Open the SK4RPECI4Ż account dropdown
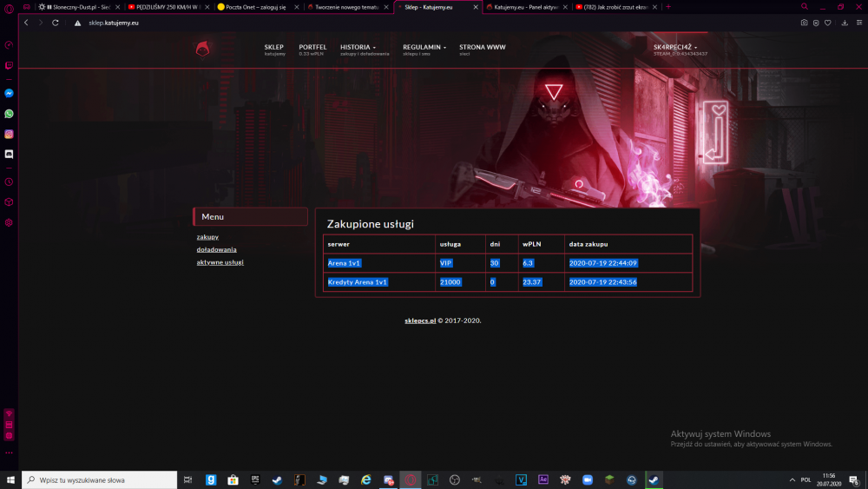868x489 pixels. (681, 50)
